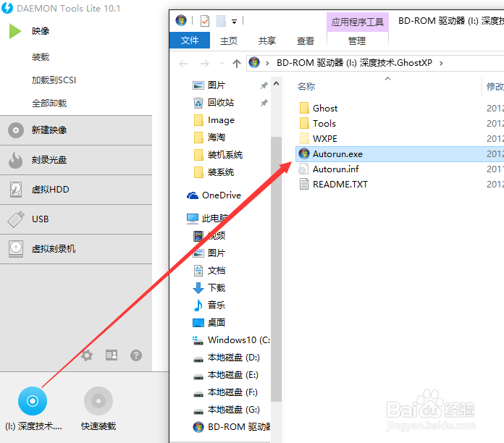Select 本地磁盘 (D:) drive

[x=226, y=358]
